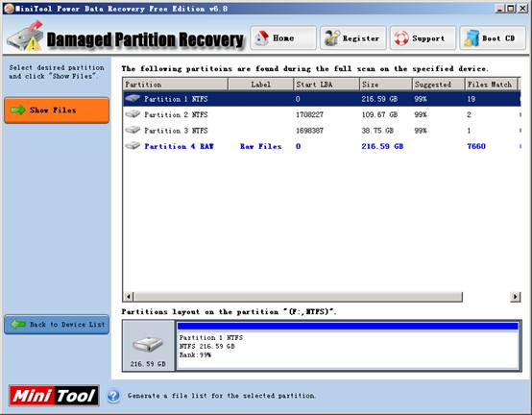532x415 pixels.
Task: Select the Partition 2 NTFS row
Action: [322, 114]
